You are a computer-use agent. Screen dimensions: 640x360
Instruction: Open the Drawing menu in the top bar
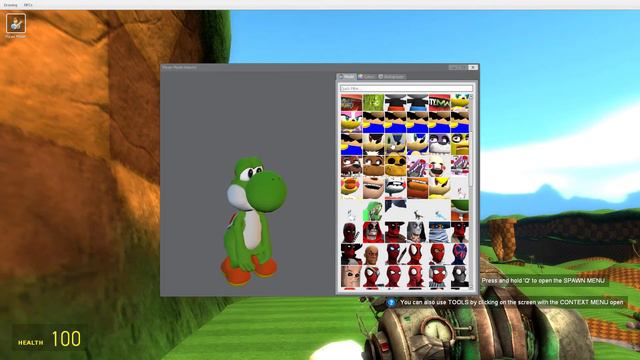[11, 5]
